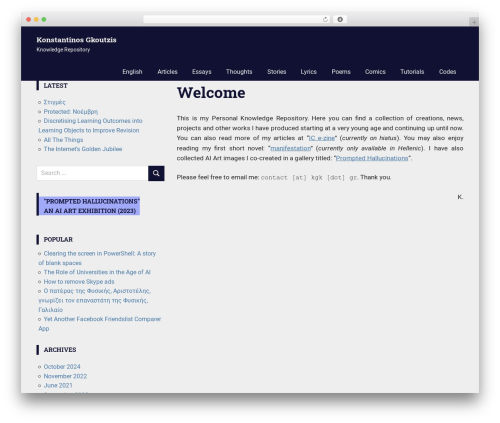
Task: Open All The Things post
Action: pyautogui.click(x=63, y=140)
